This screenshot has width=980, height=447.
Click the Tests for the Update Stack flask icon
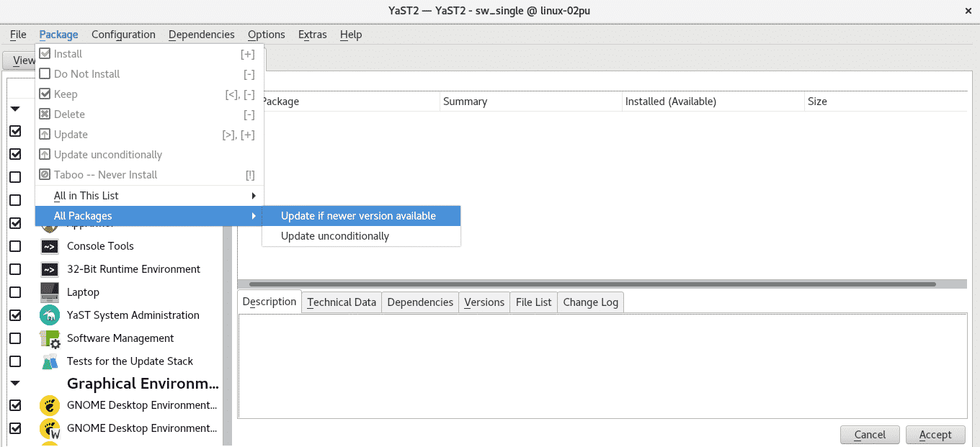[50, 361]
